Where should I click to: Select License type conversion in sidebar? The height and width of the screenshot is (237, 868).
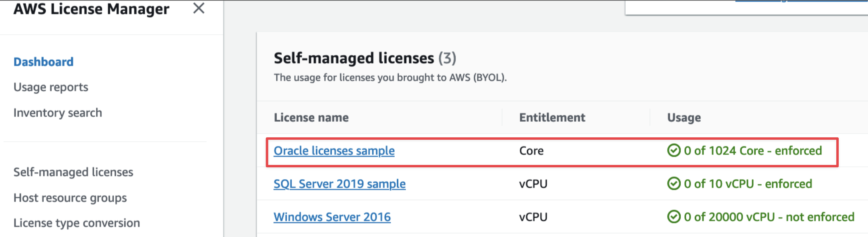coord(77,223)
